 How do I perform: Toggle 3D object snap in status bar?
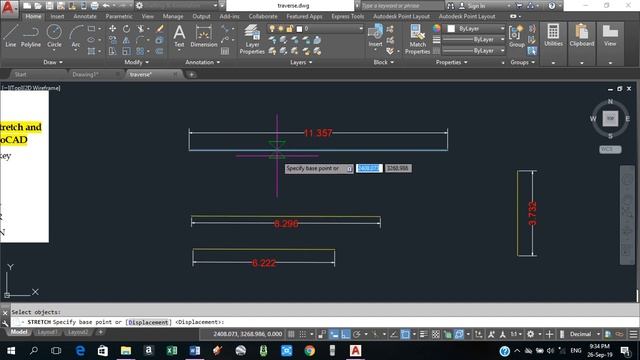point(459,334)
